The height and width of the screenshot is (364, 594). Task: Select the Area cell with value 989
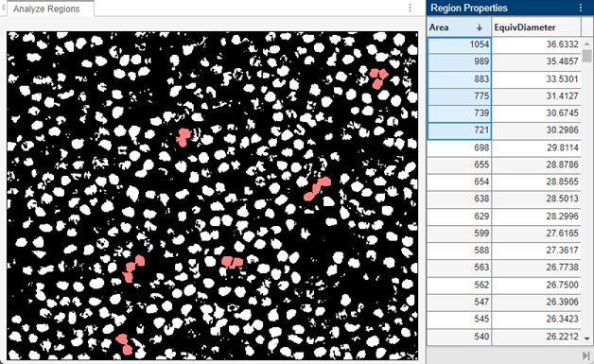tap(459, 61)
